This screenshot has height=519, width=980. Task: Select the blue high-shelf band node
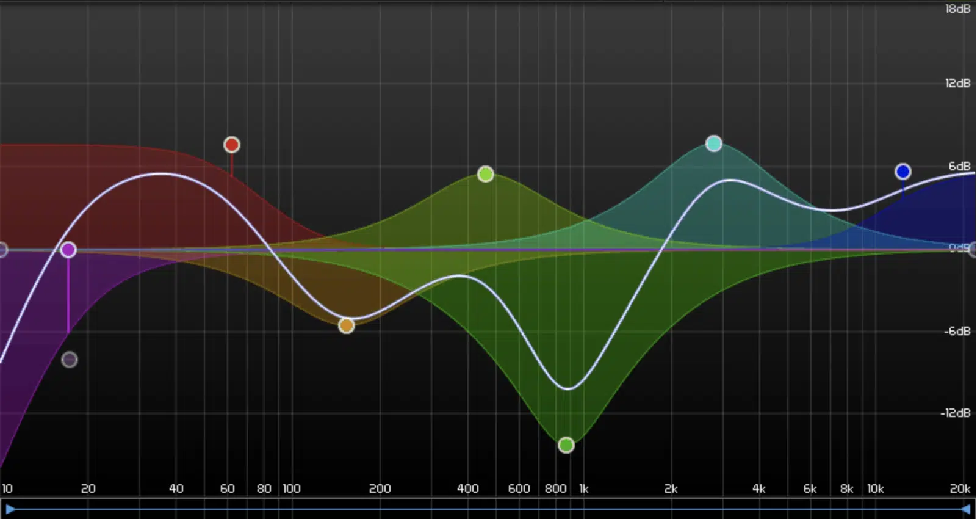[x=903, y=172]
